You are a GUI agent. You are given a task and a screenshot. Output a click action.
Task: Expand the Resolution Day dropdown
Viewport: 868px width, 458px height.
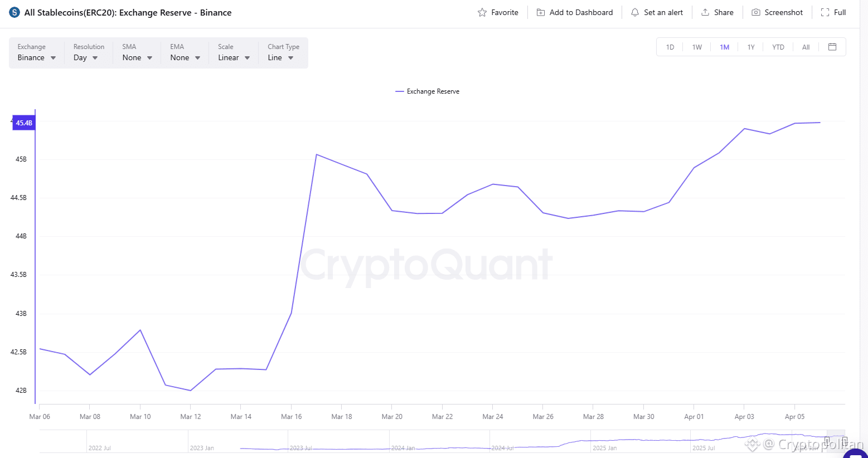86,58
